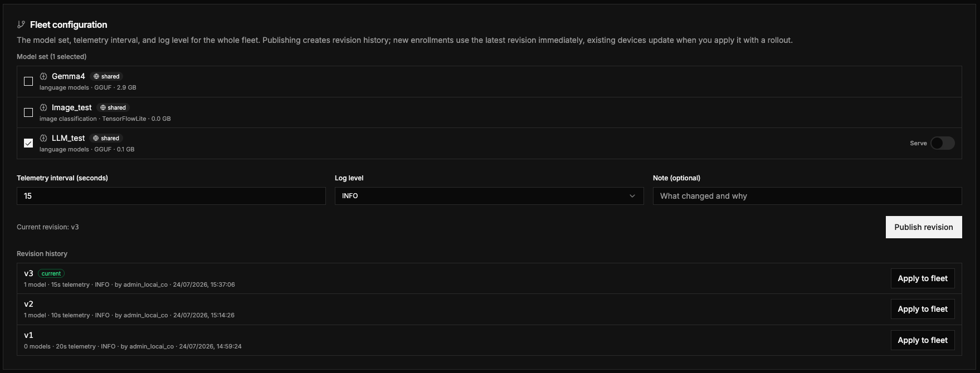Screen dimensions: 980x373
Task: Enable the Serve toggle for LLM_test
Action: [x=942, y=143]
